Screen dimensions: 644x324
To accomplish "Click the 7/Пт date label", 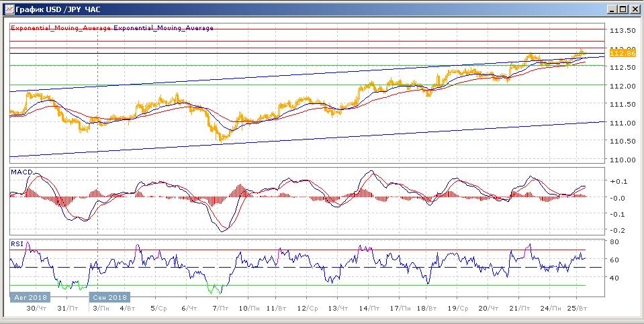I will 220,308.
